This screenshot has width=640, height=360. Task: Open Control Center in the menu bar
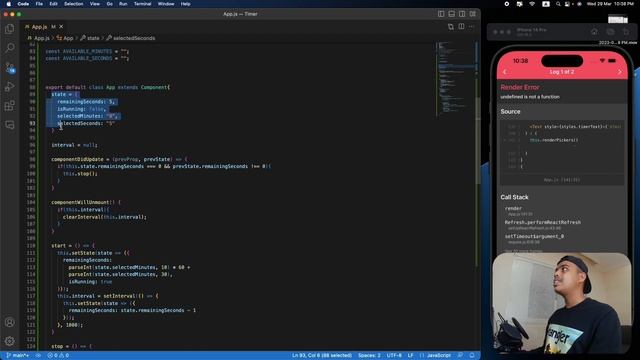point(567,4)
